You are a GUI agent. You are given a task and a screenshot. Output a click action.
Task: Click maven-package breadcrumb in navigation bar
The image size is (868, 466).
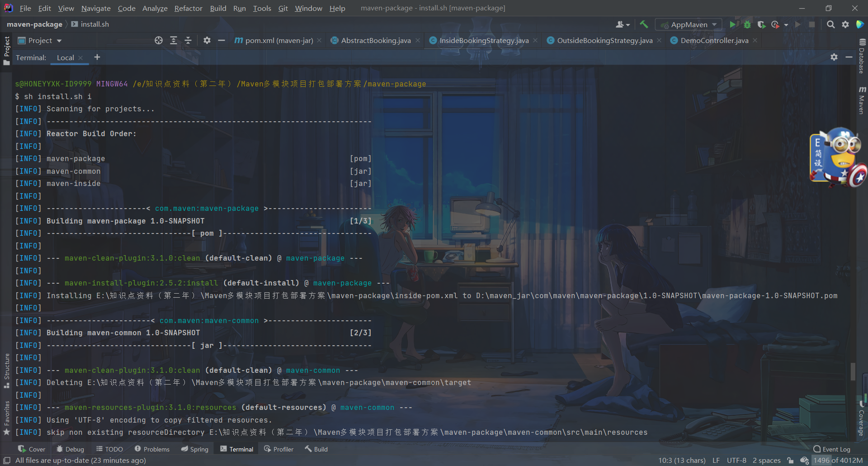pos(34,24)
